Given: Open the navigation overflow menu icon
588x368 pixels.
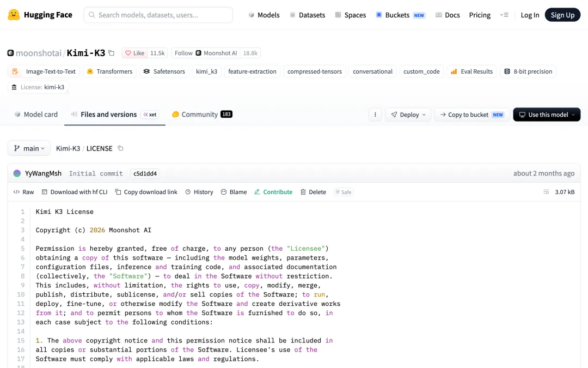Looking at the screenshot, I should pyautogui.click(x=504, y=15).
